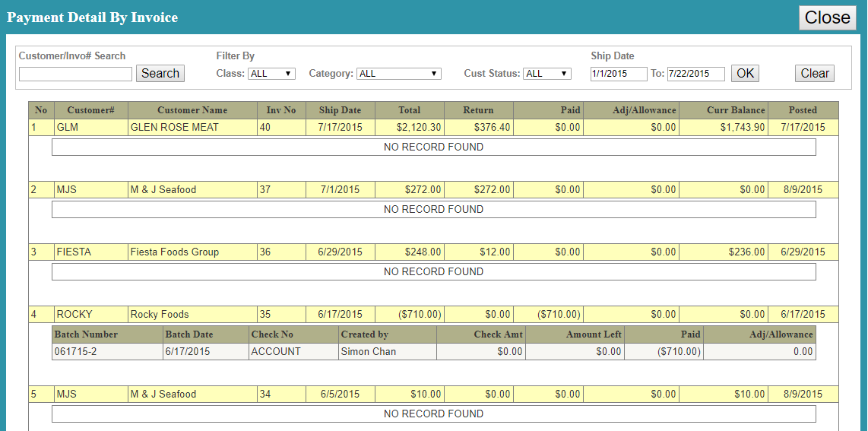Select the ROCKY customer number cell

click(90, 315)
